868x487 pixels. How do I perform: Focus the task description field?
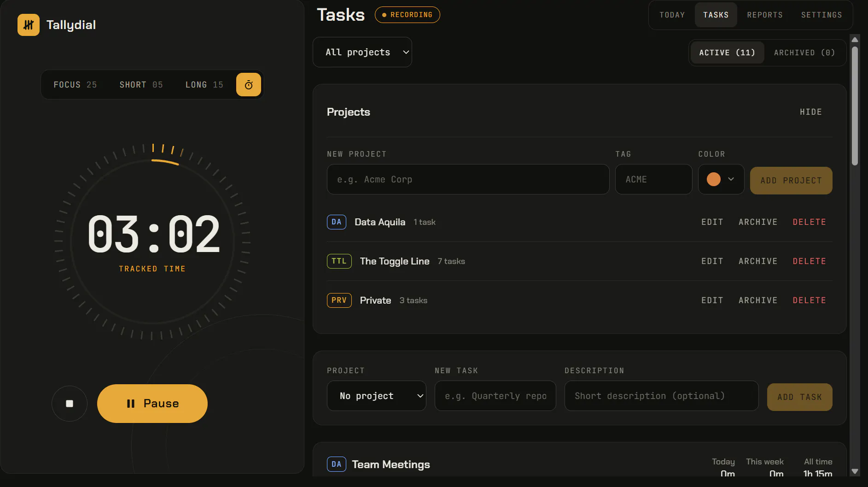[661, 396]
